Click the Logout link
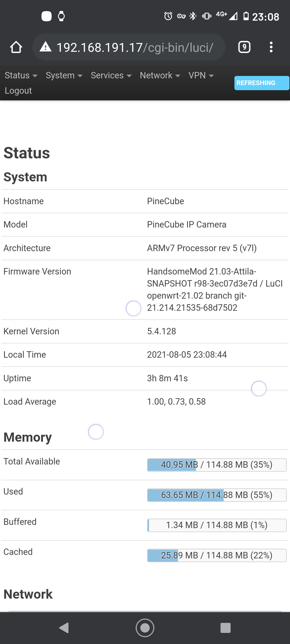This screenshot has height=644, width=290. 18,91
